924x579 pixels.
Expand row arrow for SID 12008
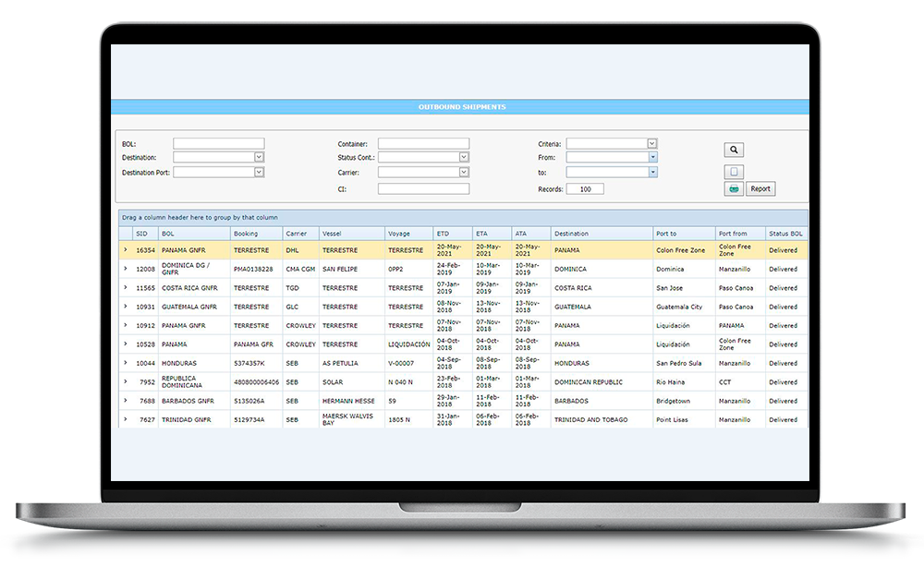pyautogui.click(x=126, y=269)
